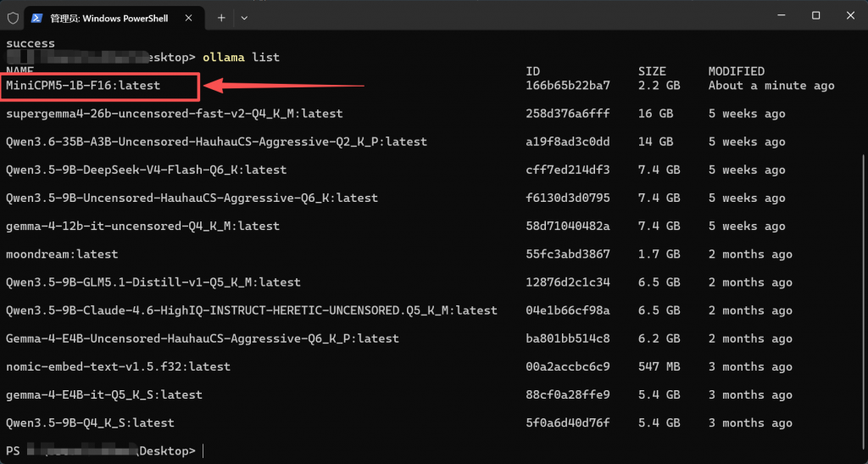This screenshot has width=868, height=464.
Task: Click the ID 12876d2c1c34
Action: pyautogui.click(x=568, y=282)
